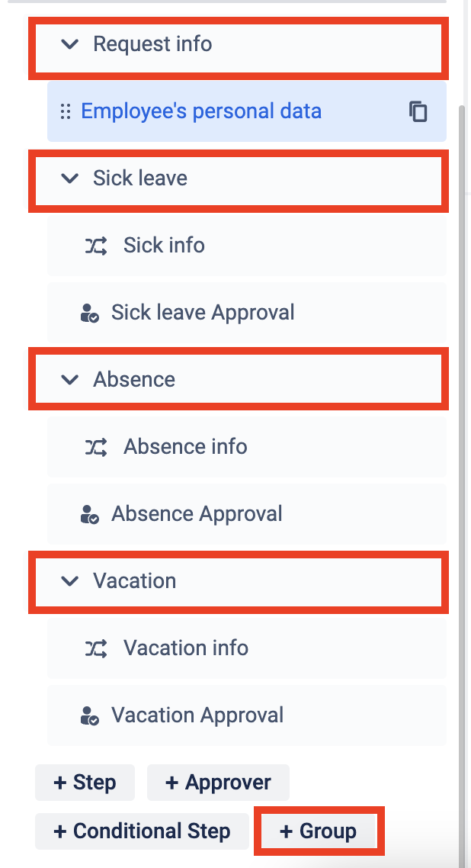
Task: Add a new Step
Action: (85, 783)
